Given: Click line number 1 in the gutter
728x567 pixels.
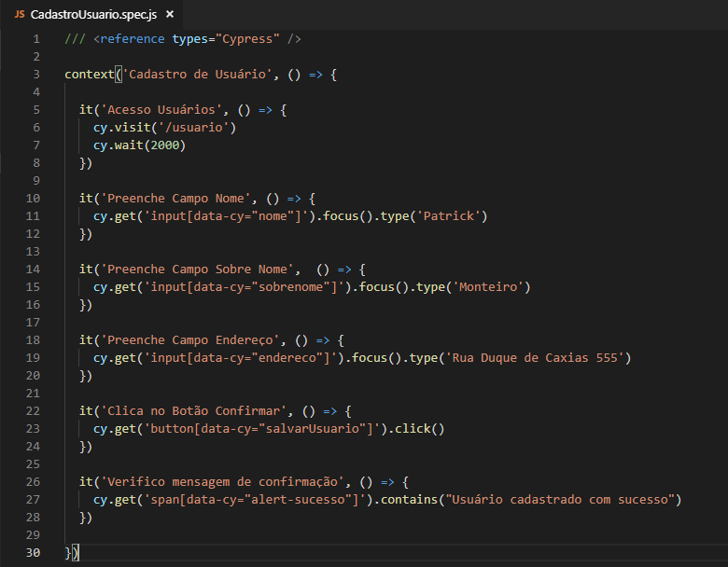Looking at the screenshot, I should coord(35,39).
